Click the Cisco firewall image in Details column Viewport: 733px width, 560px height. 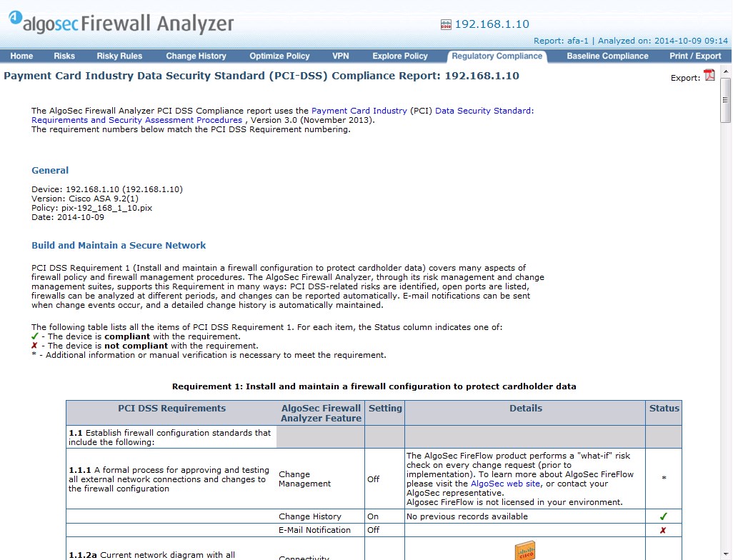(525, 550)
